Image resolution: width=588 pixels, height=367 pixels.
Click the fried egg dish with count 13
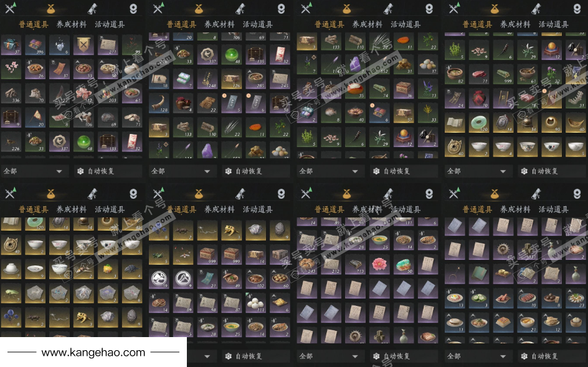tap(454, 298)
